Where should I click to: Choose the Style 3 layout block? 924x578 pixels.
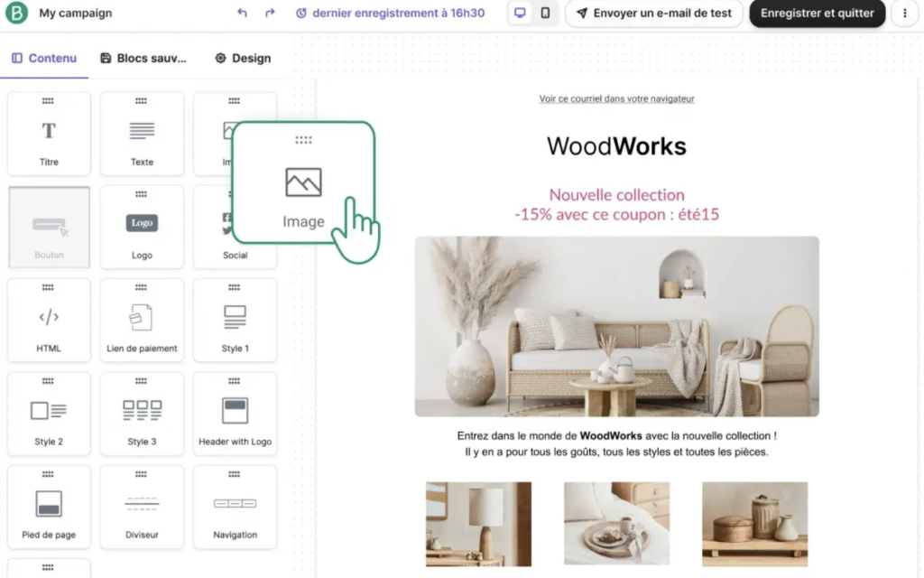[x=142, y=414]
